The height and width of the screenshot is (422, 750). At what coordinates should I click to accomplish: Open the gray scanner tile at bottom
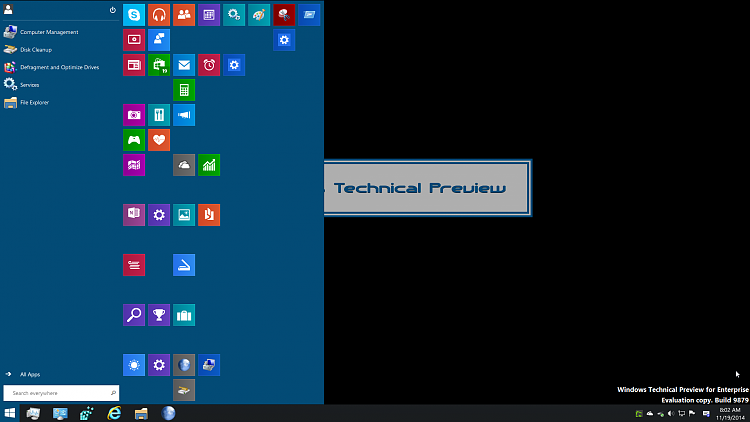[184, 390]
